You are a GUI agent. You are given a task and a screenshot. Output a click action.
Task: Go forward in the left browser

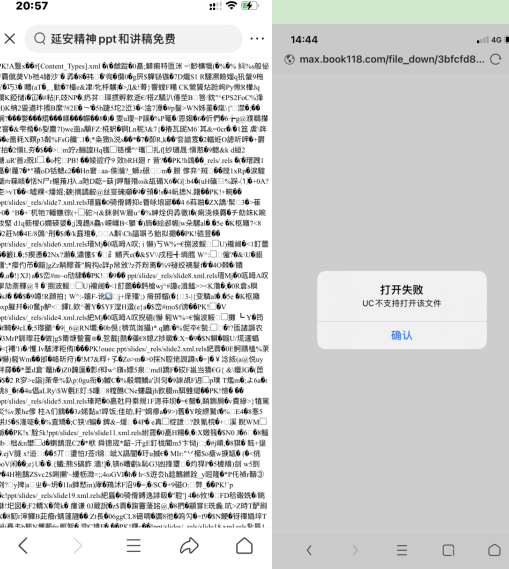coord(78,546)
